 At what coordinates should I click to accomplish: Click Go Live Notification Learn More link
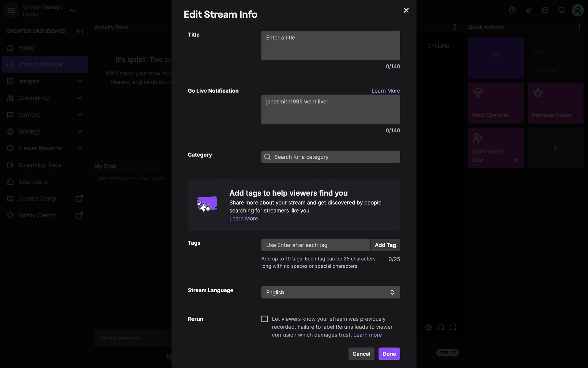click(386, 91)
